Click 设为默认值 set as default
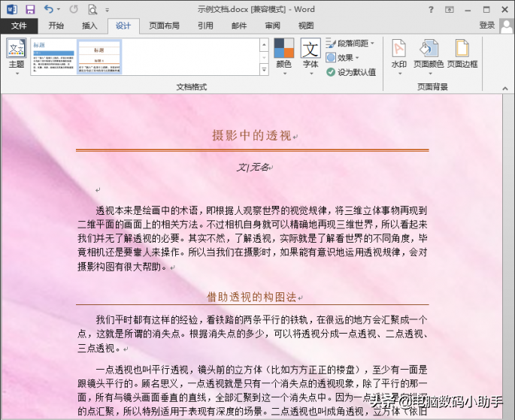The height and width of the screenshot is (420, 515). point(351,72)
